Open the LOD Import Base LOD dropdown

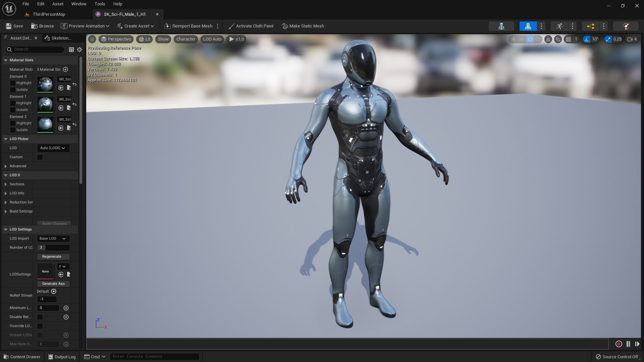[x=53, y=238]
